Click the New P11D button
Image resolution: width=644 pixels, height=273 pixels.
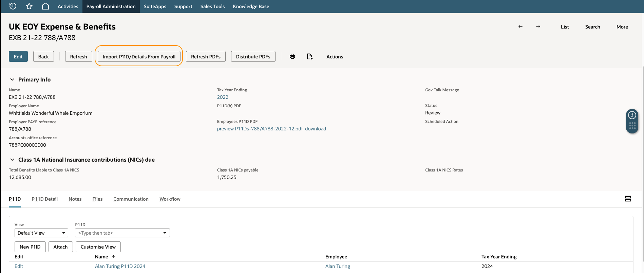[x=30, y=247]
